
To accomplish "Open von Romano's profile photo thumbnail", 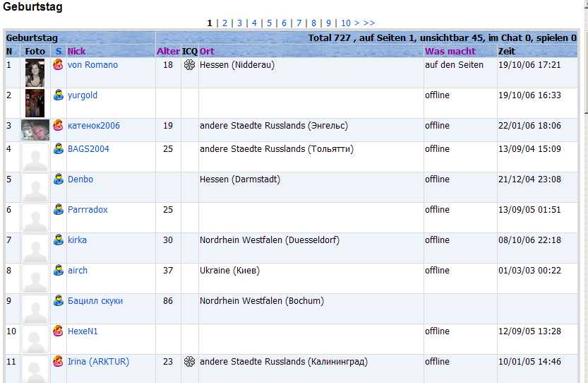I will click(x=35, y=73).
